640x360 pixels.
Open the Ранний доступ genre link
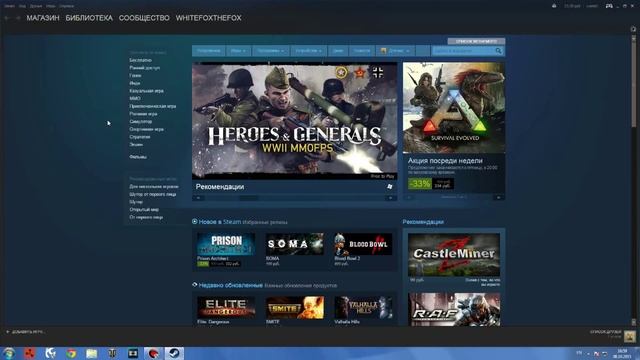click(x=144, y=68)
